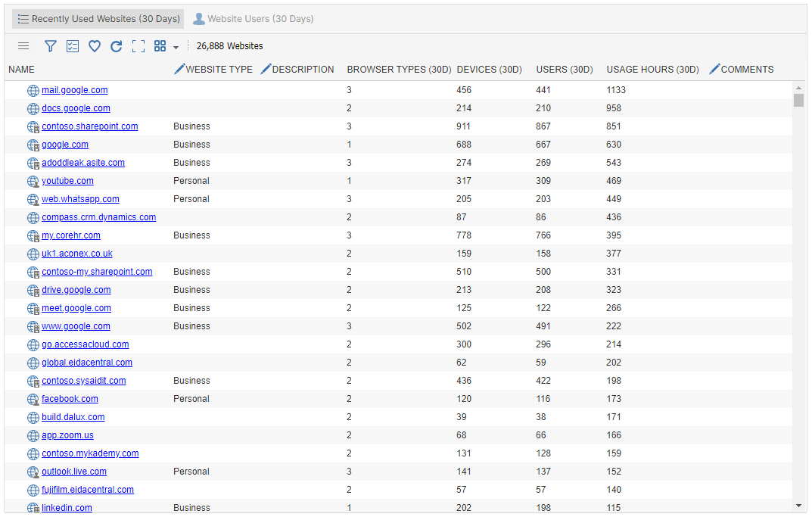The width and height of the screenshot is (812, 517).
Task: Open the web.whatsapp.com link
Action: [81, 199]
